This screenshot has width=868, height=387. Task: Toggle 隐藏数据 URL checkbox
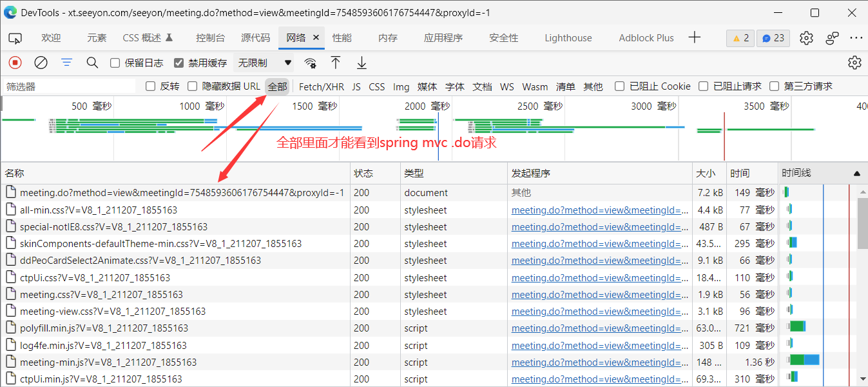pyautogui.click(x=193, y=86)
